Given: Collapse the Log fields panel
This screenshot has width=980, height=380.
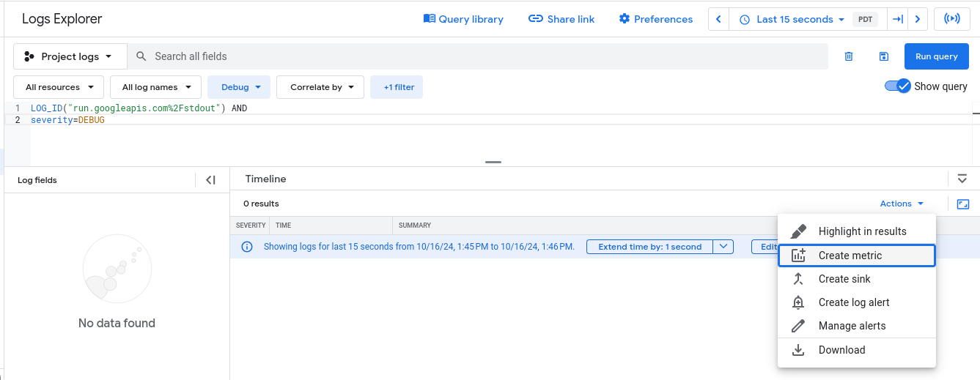Looking at the screenshot, I should pos(210,180).
